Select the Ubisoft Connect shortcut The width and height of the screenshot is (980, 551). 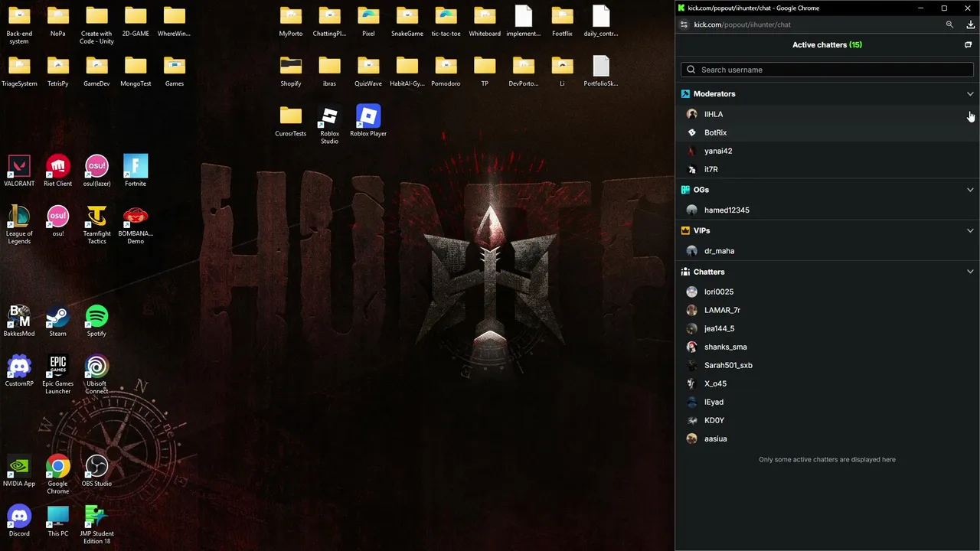(96, 375)
